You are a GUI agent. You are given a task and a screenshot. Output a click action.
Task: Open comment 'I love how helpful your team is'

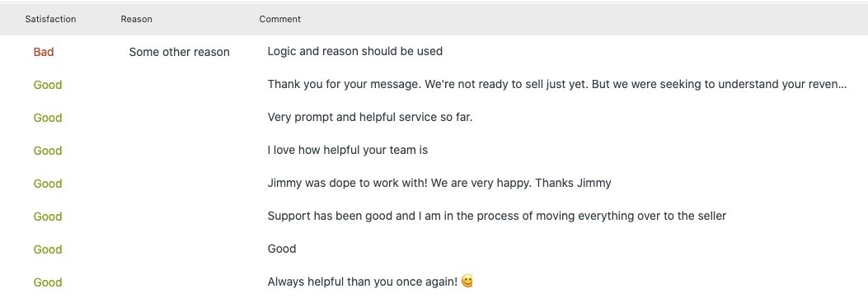[348, 150]
